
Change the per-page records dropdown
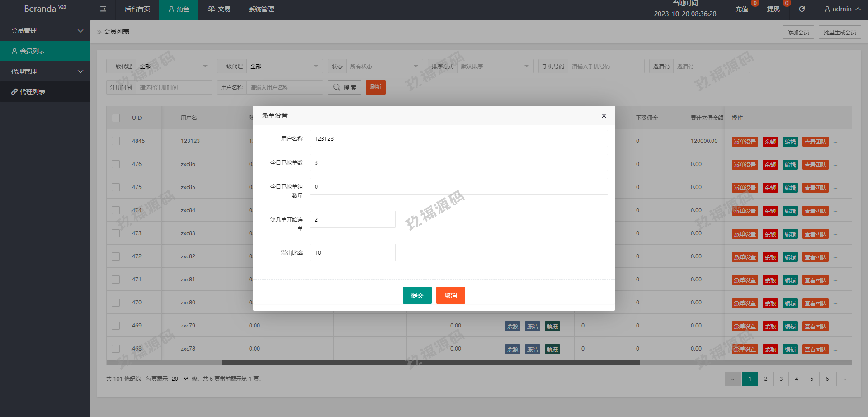click(179, 379)
